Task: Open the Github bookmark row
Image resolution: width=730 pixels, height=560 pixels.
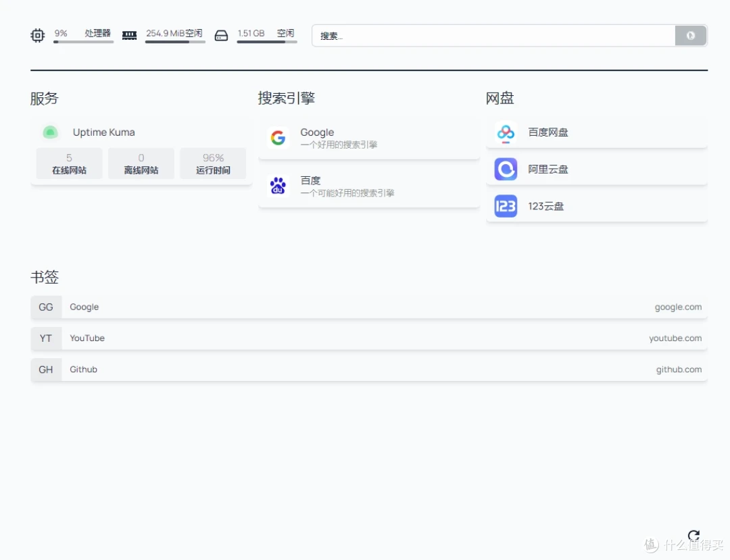Action: (x=368, y=370)
